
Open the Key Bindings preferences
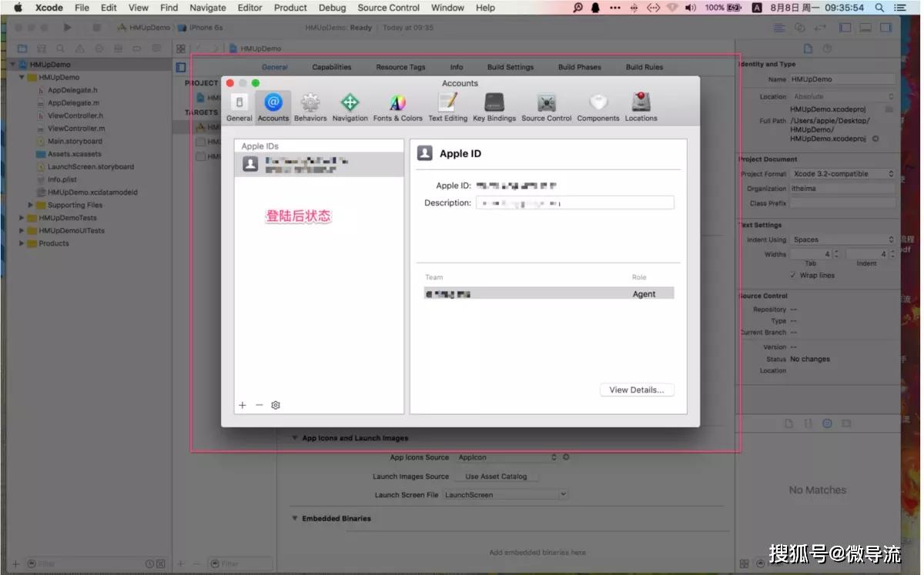494,107
